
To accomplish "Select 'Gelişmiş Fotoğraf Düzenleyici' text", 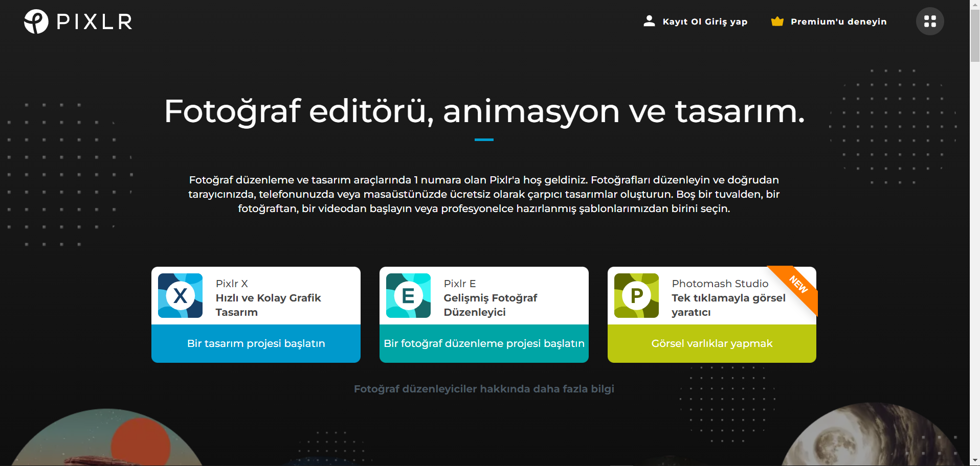I will pos(490,305).
